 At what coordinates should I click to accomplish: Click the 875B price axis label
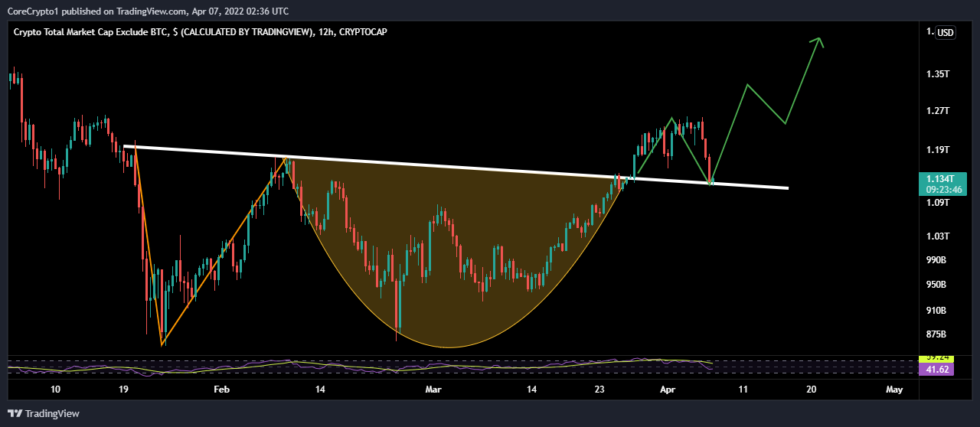tap(937, 334)
